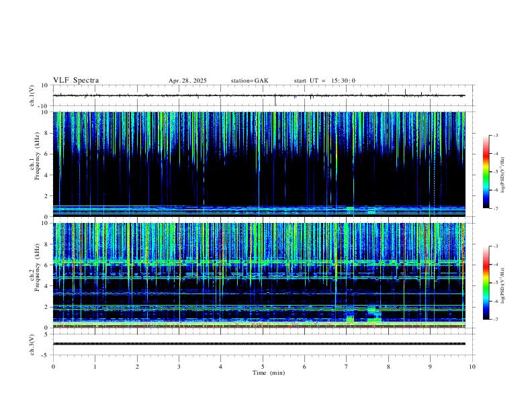Click the "-5" tick on ch.3(V) axis

46,355
